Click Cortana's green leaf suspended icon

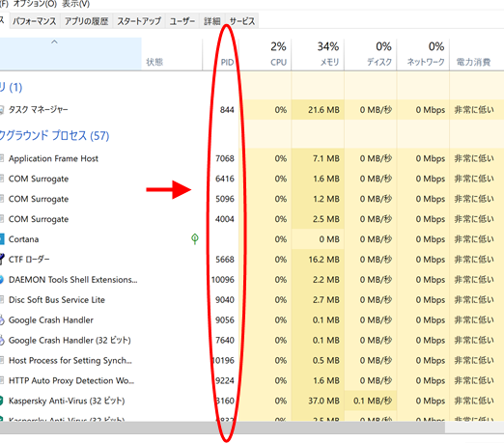195,239
